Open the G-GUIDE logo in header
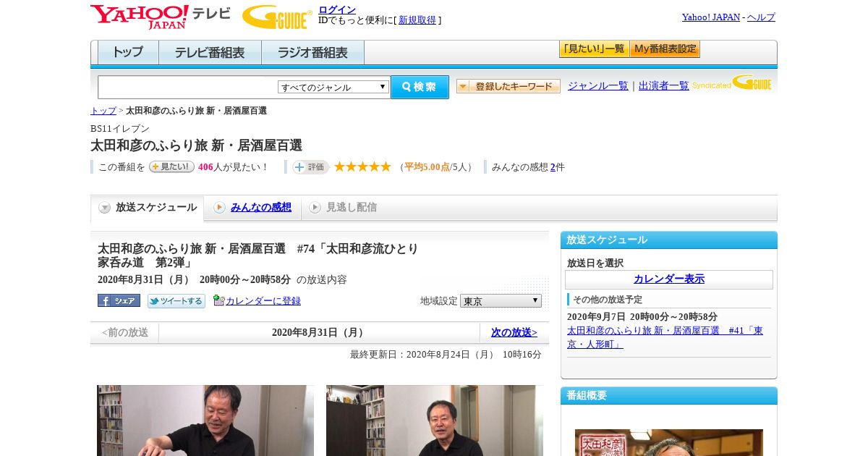Image resolution: width=868 pixels, height=456 pixels. (277, 17)
